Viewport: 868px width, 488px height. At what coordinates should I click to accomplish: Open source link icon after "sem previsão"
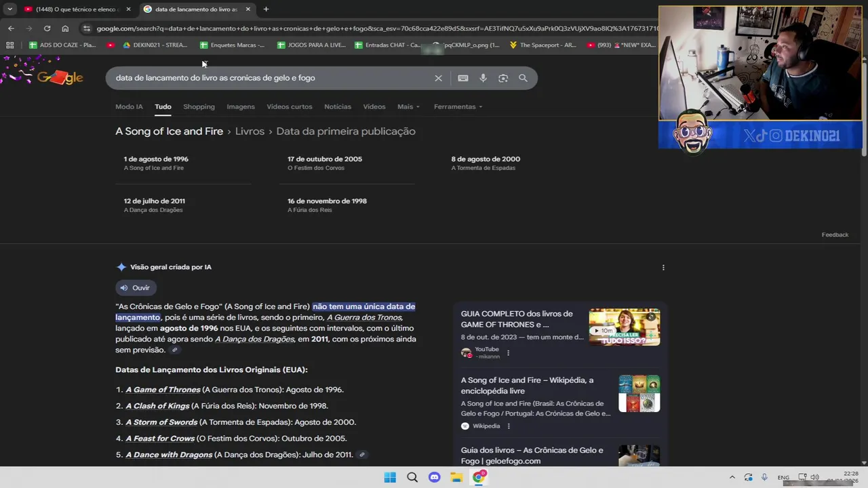[174, 350]
